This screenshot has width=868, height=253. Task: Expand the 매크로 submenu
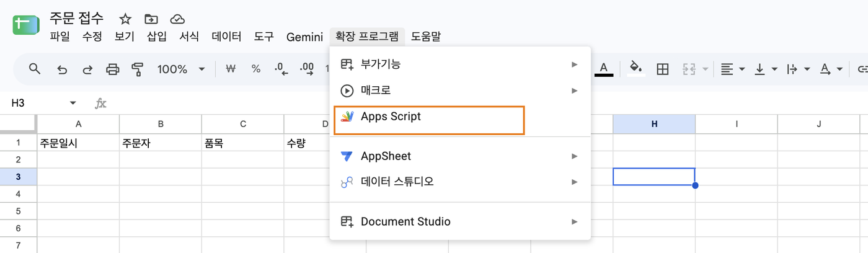pos(460,91)
